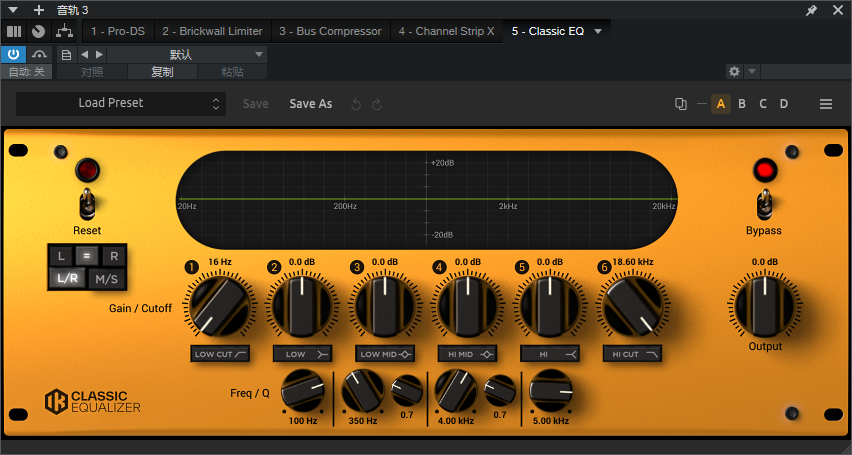Click the 复制 copy button
The width and height of the screenshot is (852, 455).
click(x=162, y=72)
